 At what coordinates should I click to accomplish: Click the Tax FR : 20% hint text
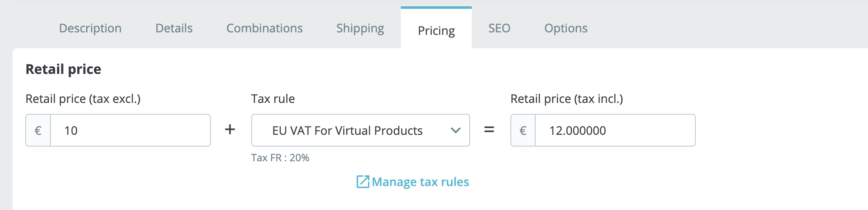point(280,158)
